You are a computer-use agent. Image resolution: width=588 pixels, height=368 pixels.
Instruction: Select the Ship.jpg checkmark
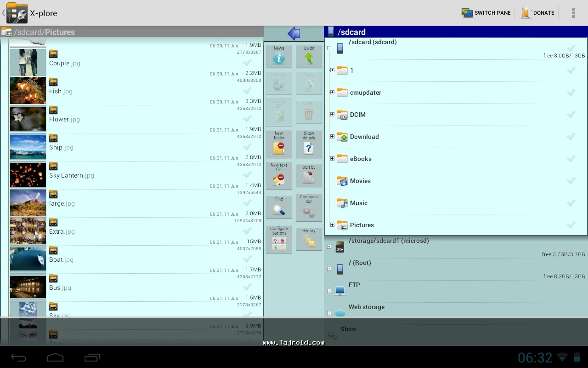(247, 147)
